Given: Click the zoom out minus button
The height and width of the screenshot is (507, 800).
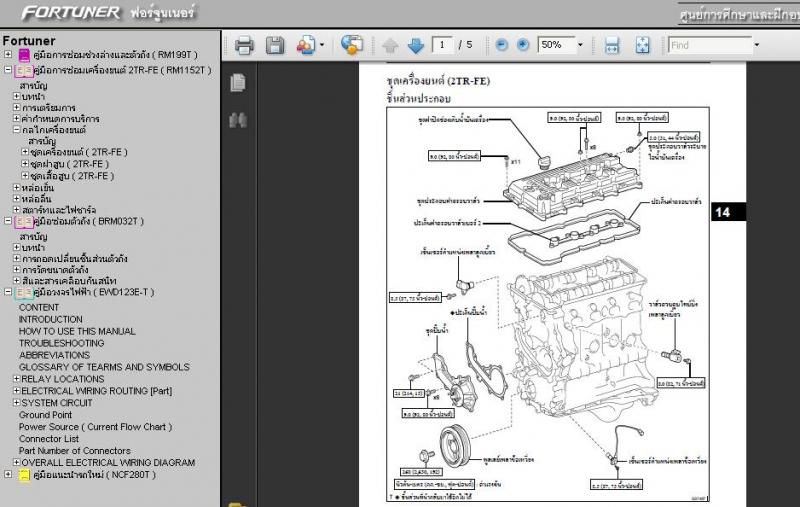Looking at the screenshot, I should (x=500, y=45).
